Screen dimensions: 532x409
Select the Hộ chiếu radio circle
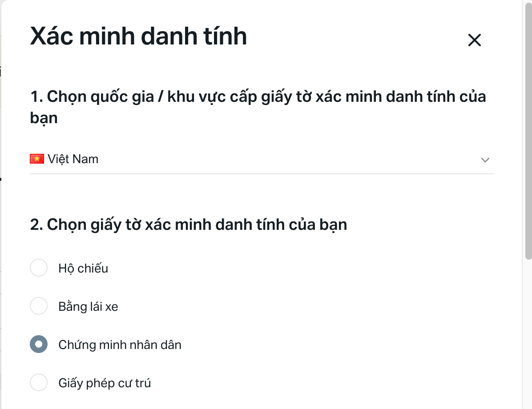tap(39, 268)
